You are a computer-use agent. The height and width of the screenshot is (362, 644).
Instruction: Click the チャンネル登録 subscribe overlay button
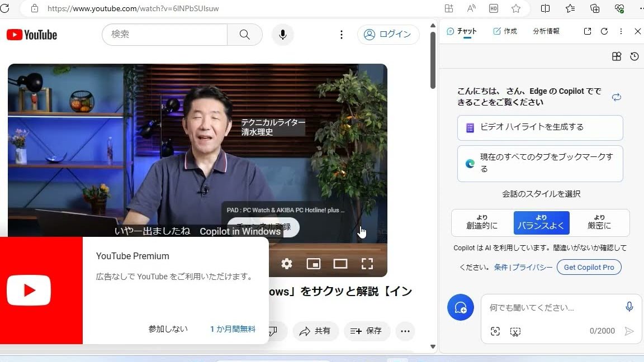(263, 227)
